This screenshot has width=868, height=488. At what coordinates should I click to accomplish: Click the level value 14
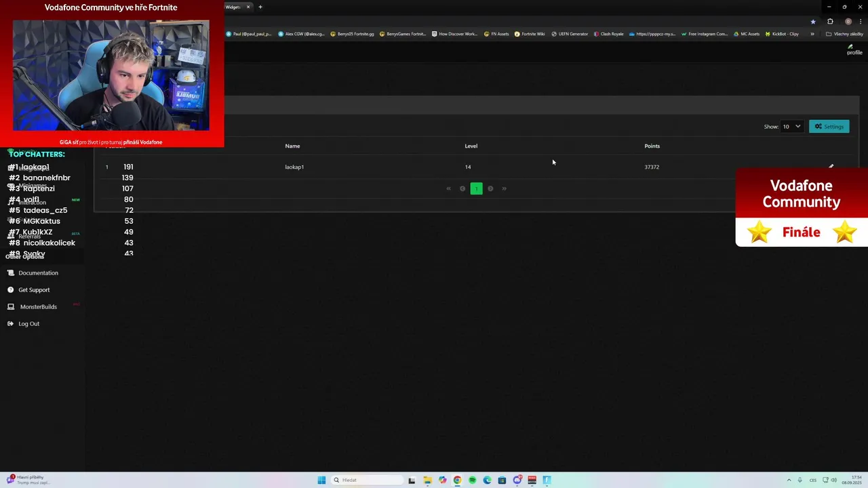(468, 167)
